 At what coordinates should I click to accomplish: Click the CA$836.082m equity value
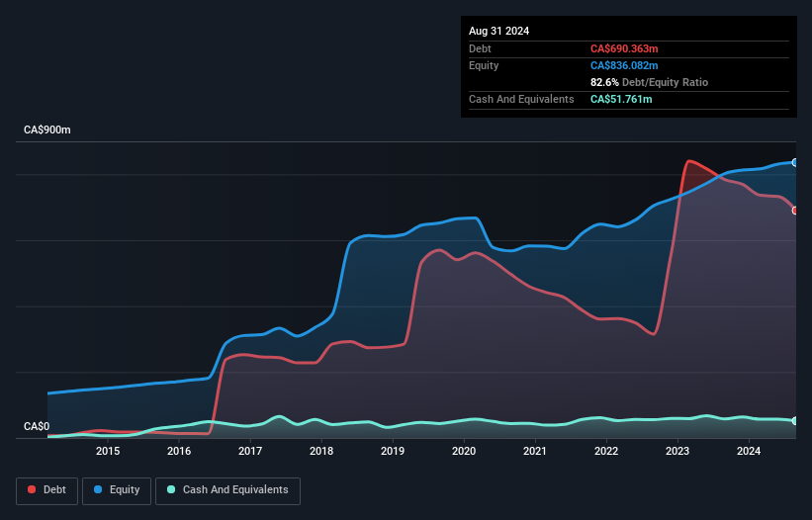pyautogui.click(x=624, y=65)
